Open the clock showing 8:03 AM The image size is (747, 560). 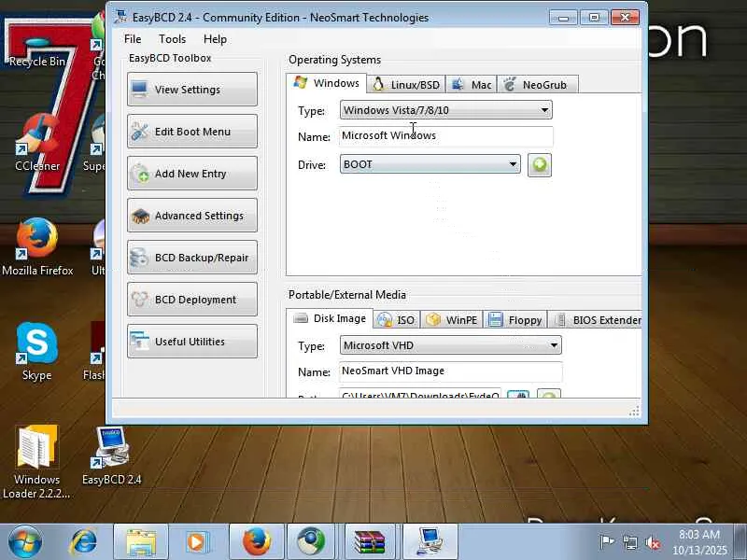click(x=699, y=542)
